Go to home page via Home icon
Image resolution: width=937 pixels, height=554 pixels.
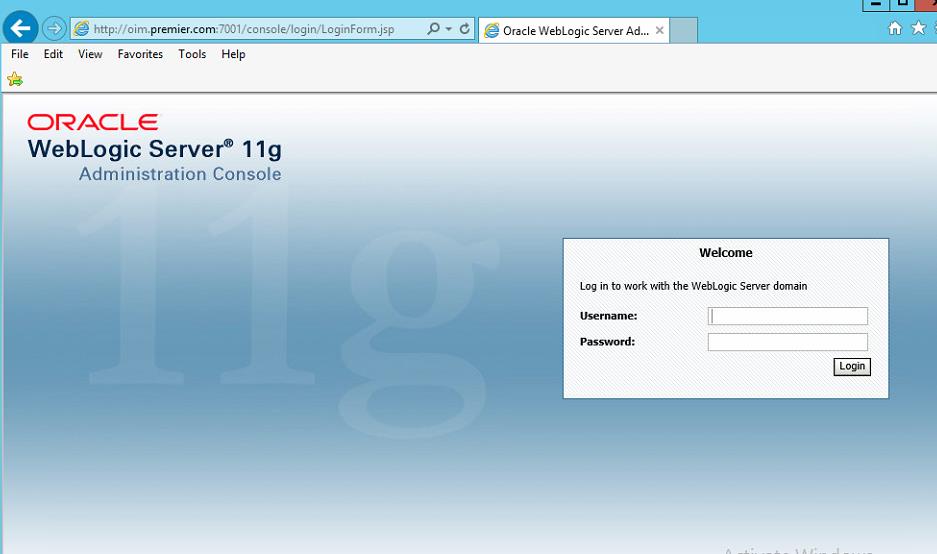tap(895, 28)
